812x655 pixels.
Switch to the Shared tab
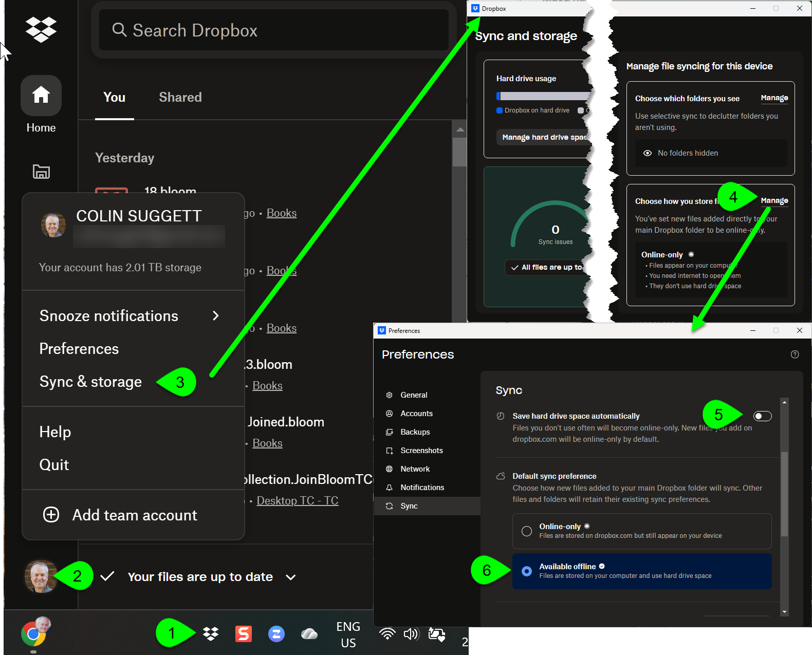click(x=180, y=97)
